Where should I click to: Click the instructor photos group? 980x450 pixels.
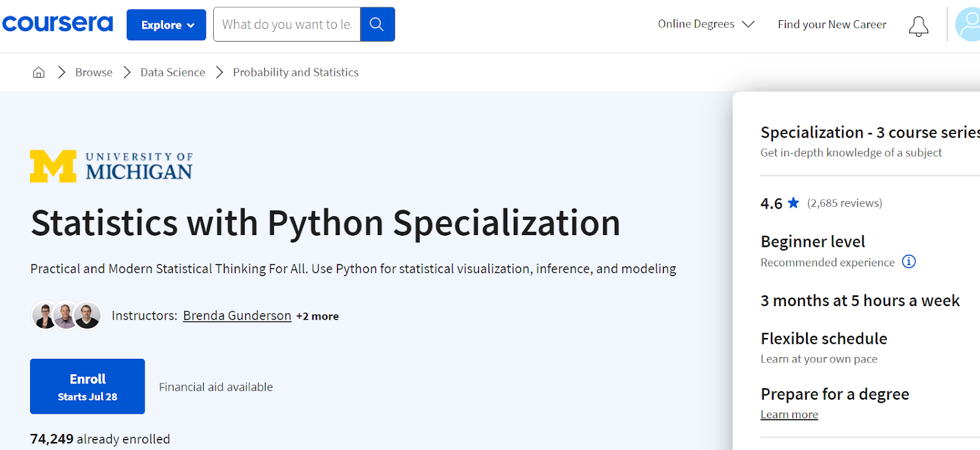pyautogui.click(x=66, y=316)
